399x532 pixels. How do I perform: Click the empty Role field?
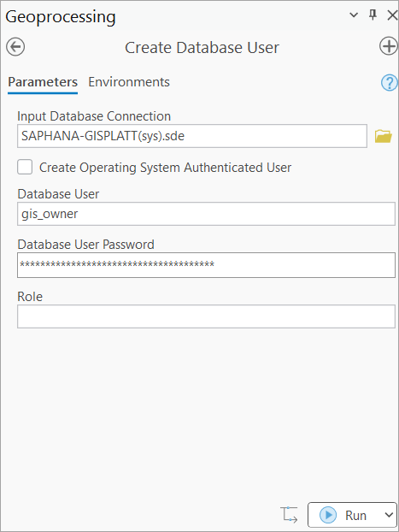click(x=206, y=316)
